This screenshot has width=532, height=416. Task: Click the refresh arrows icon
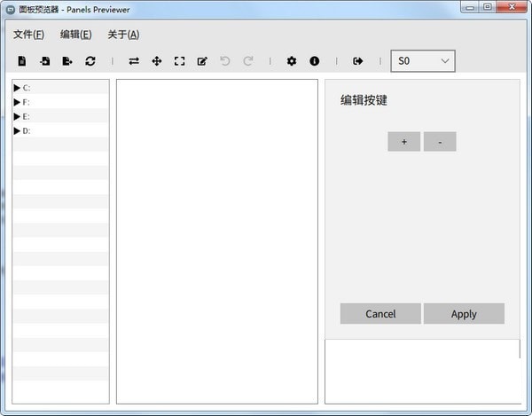[90, 61]
